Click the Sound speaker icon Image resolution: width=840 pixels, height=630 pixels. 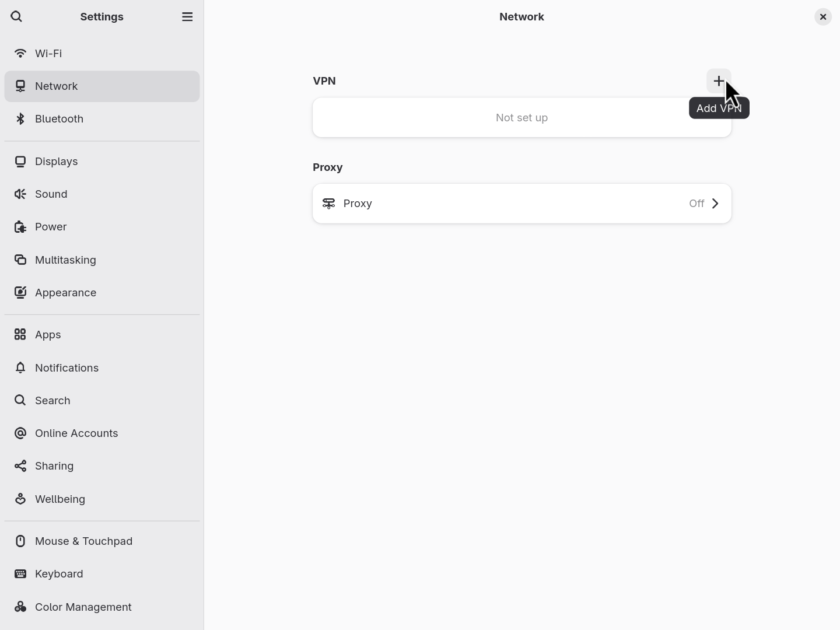click(20, 194)
